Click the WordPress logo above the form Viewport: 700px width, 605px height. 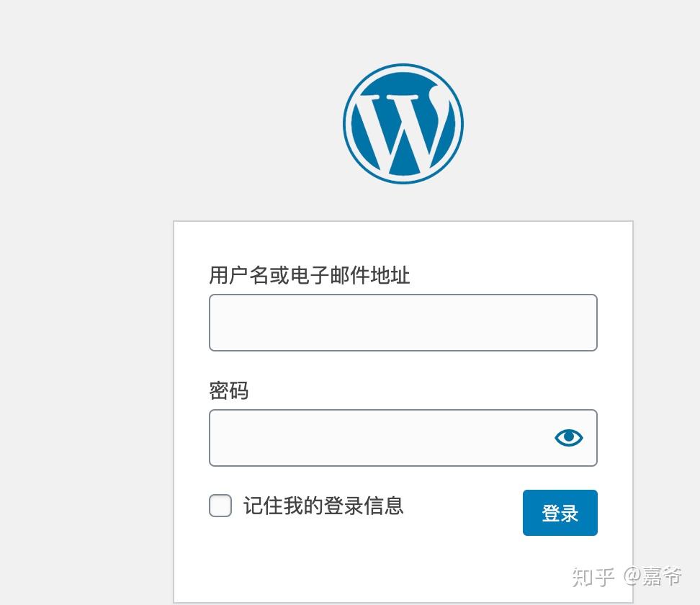click(x=403, y=124)
